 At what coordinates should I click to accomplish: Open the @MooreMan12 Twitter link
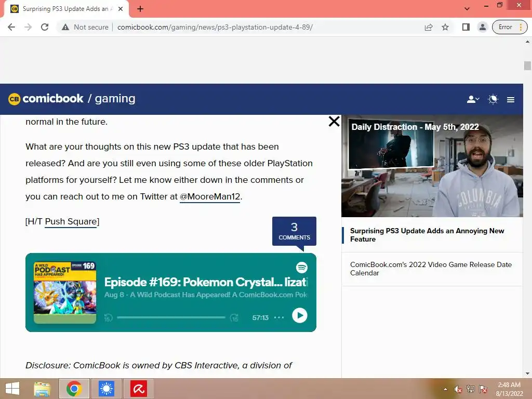tap(210, 197)
